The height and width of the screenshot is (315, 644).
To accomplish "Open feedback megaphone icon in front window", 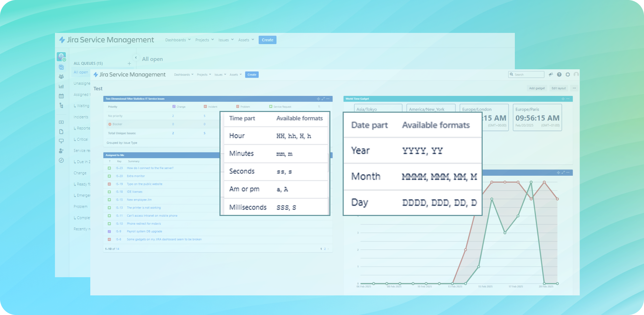I will pos(551,75).
